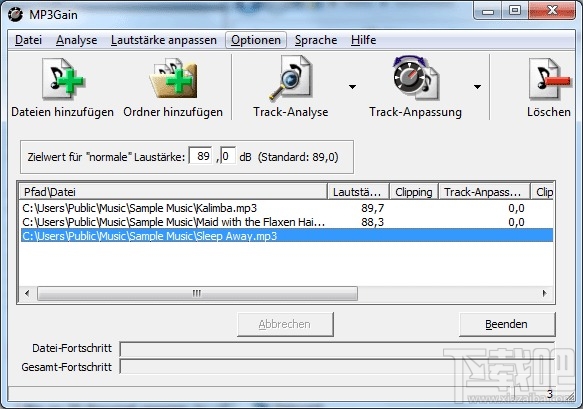Sort by the Lautstä... column header
The width and height of the screenshot is (583, 409).
[x=358, y=192]
